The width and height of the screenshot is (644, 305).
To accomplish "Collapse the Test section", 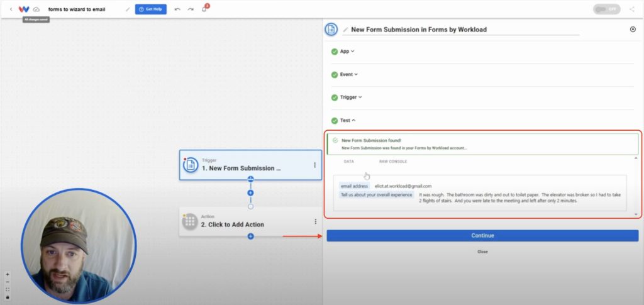I will click(347, 120).
